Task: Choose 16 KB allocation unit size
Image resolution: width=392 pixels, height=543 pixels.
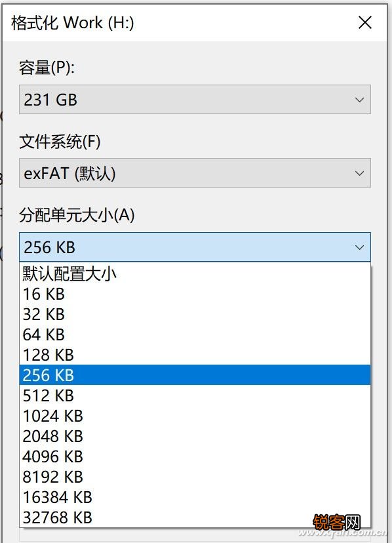Action: pyautogui.click(x=44, y=294)
